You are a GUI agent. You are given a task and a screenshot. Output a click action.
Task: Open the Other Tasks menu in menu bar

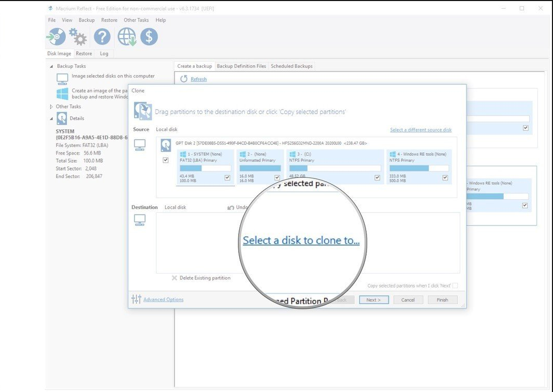point(136,20)
